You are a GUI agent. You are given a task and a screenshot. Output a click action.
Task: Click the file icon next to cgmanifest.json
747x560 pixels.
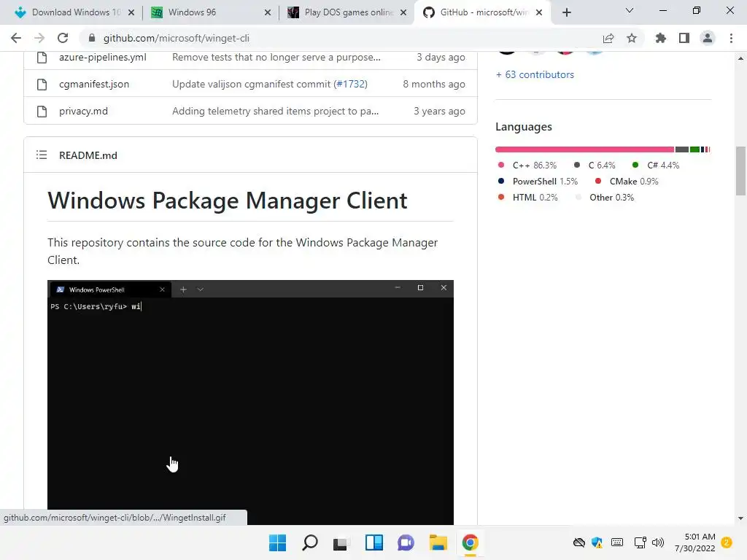[42, 85]
